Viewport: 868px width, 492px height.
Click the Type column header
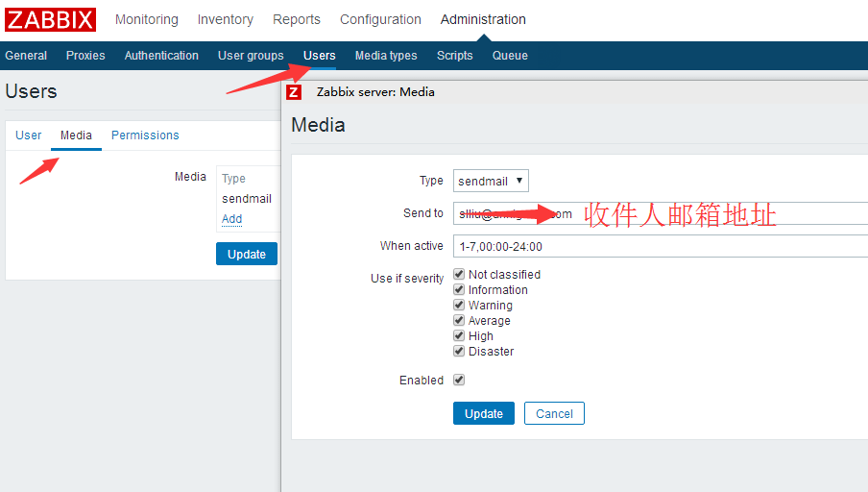tap(233, 179)
